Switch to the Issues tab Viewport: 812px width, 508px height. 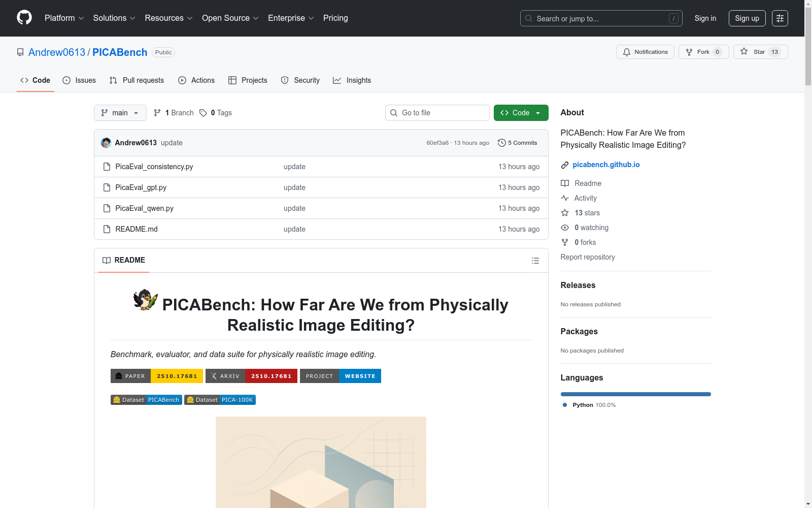click(79, 80)
